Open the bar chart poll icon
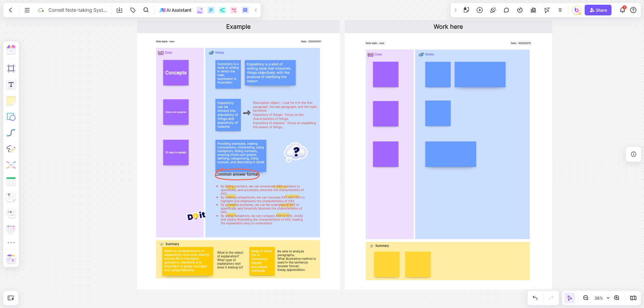Image resolution: width=644 pixels, height=308 pixels. click(533, 10)
